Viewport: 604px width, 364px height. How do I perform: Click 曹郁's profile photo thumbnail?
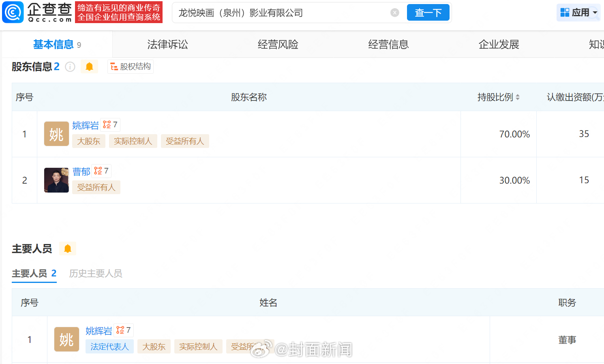(56, 180)
